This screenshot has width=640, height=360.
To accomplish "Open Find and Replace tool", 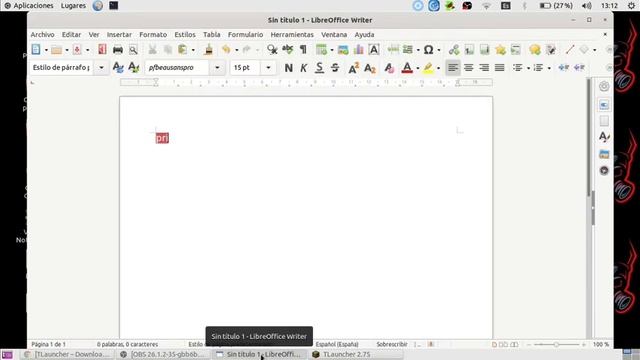I will (x=272, y=50).
